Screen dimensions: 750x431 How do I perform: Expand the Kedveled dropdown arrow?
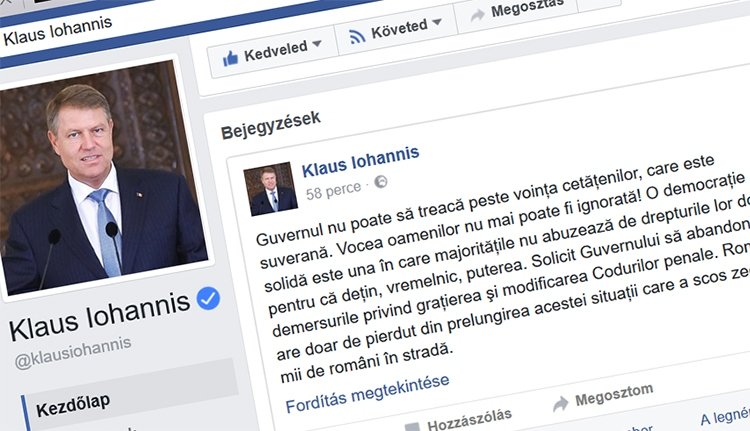click(x=317, y=44)
